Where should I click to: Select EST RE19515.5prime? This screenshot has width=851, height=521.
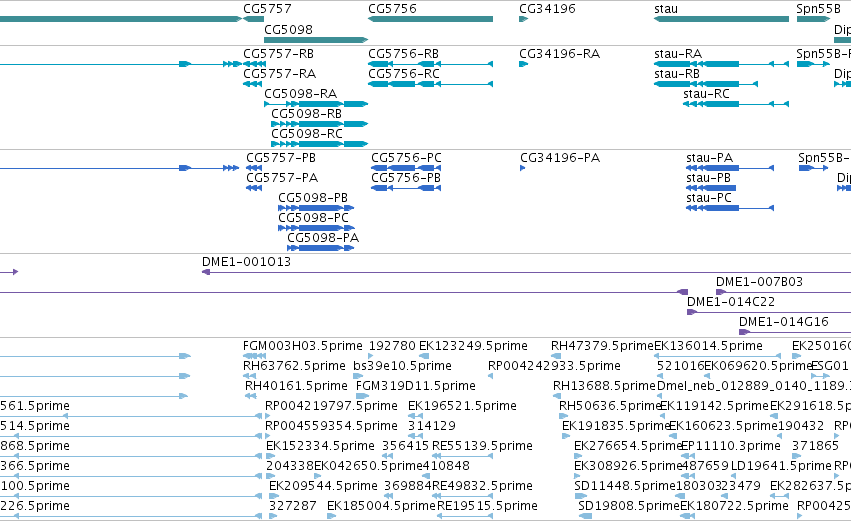[487, 506]
